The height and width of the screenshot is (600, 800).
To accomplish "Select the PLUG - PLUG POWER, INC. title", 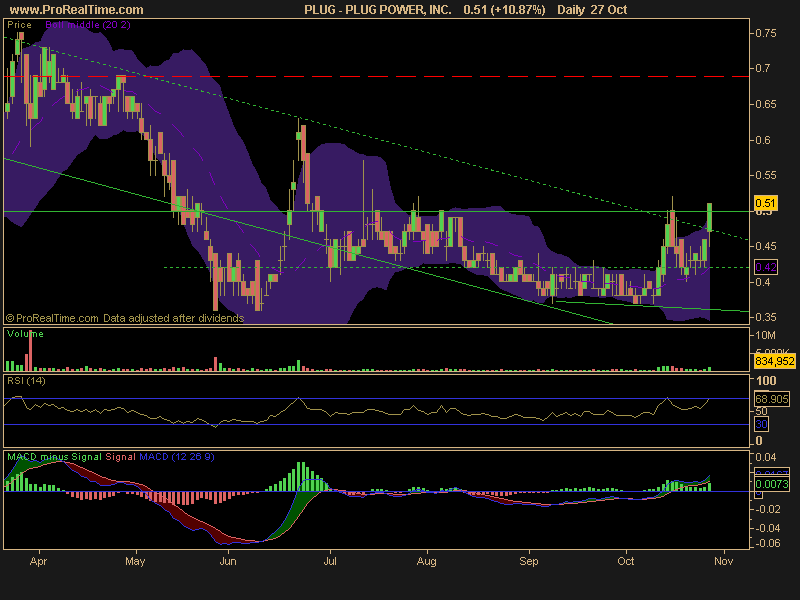I will pos(378,10).
